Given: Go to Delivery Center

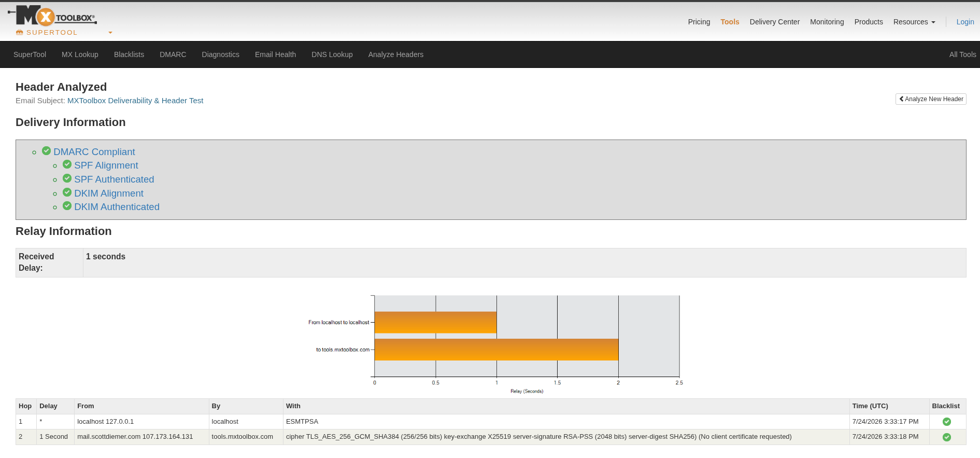Looking at the screenshot, I should 774,22.
